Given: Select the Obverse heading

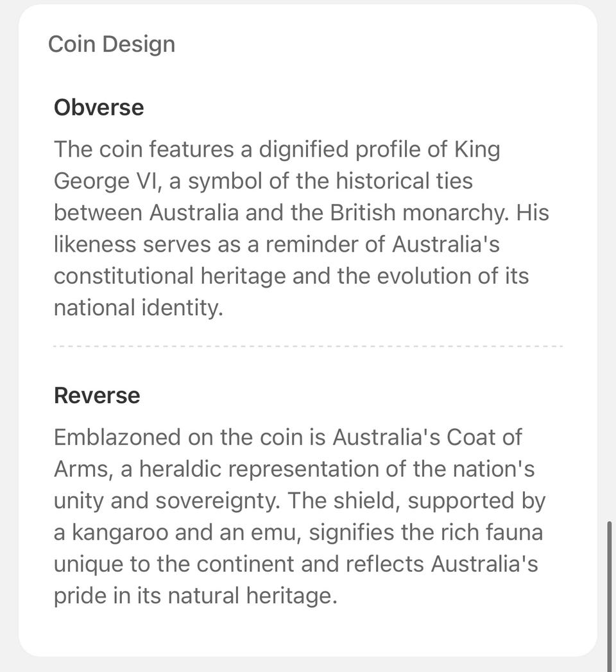Looking at the screenshot, I should click(99, 107).
